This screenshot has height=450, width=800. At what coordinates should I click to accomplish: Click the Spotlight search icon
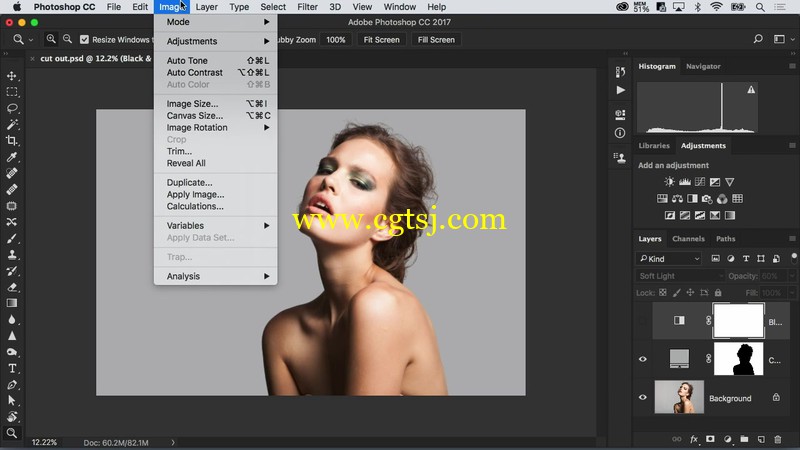[x=760, y=7]
